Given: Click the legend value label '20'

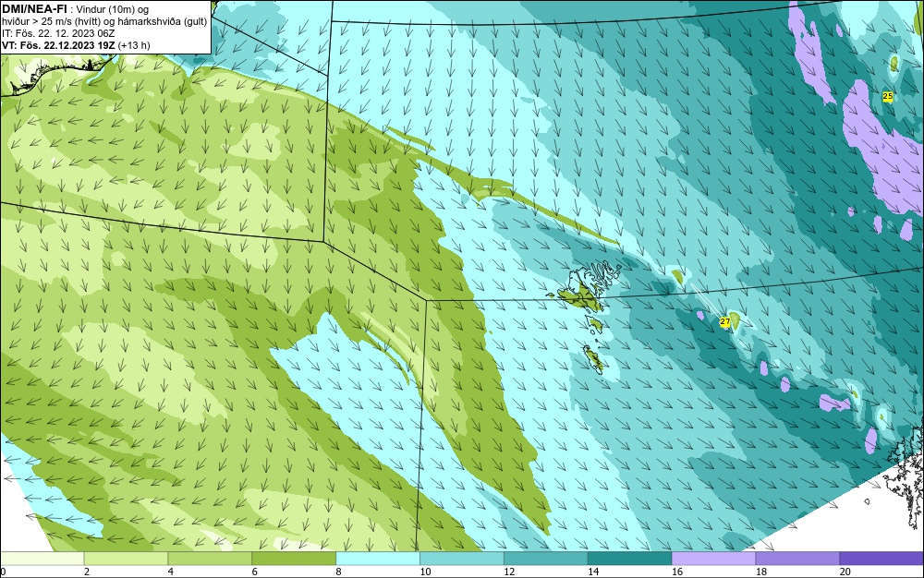Looking at the screenshot, I should (845, 572).
